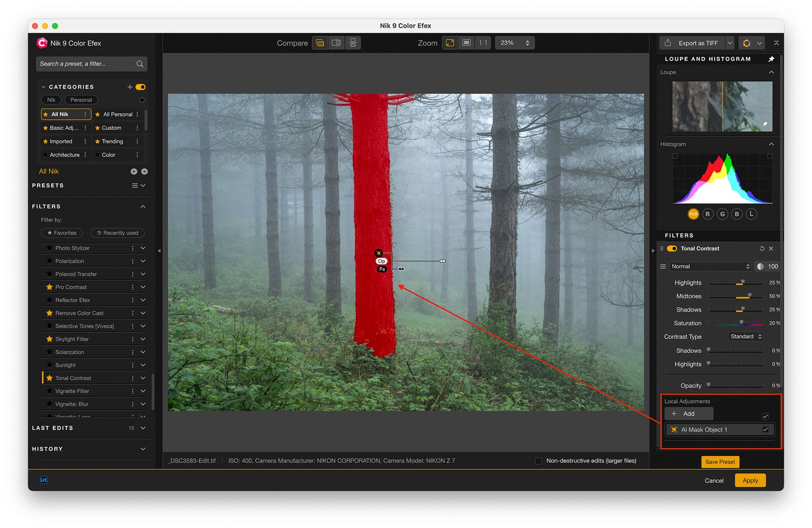Viewport: 812px width, 528px height.
Task: Click the zoom fill-view icon
Action: pyautogui.click(x=466, y=43)
